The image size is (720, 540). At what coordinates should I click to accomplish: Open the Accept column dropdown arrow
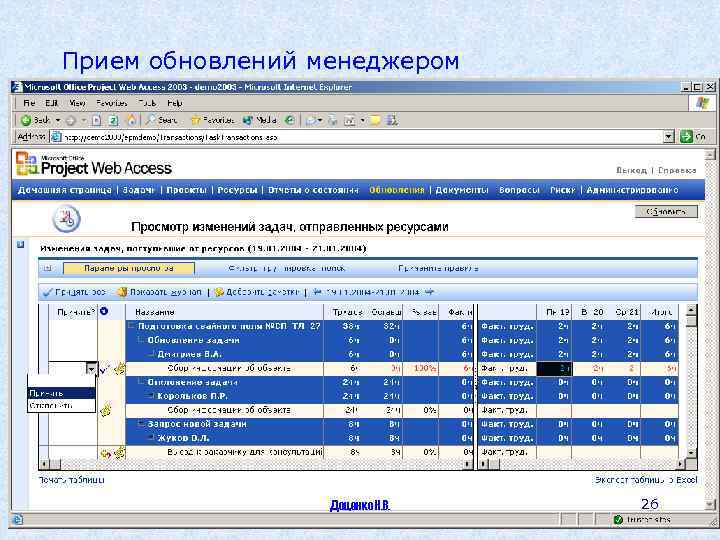[91, 368]
